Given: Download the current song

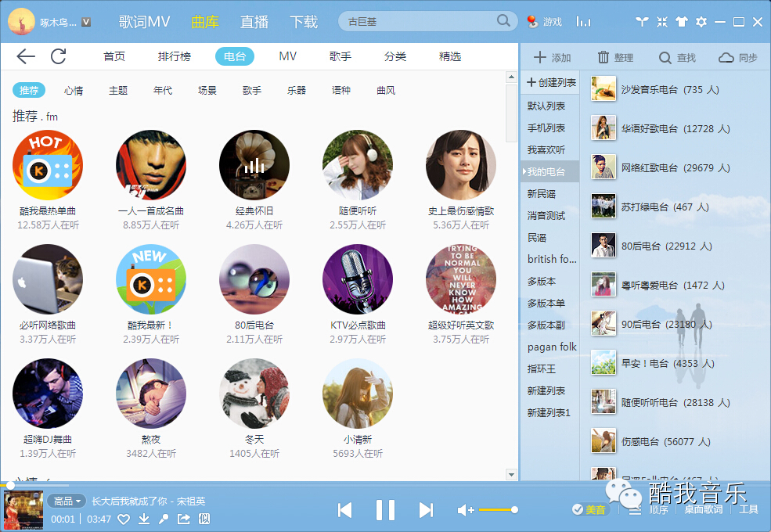Looking at the screenshot, I should 143,519.
